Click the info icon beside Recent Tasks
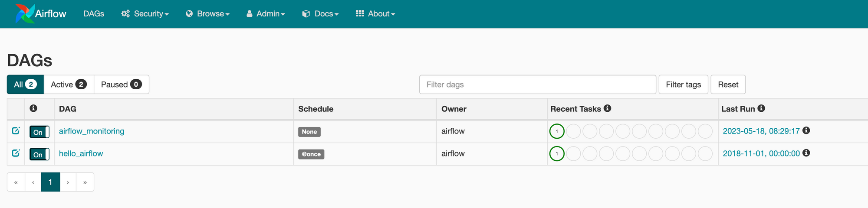The image size is (868, 208). point(608,108)
